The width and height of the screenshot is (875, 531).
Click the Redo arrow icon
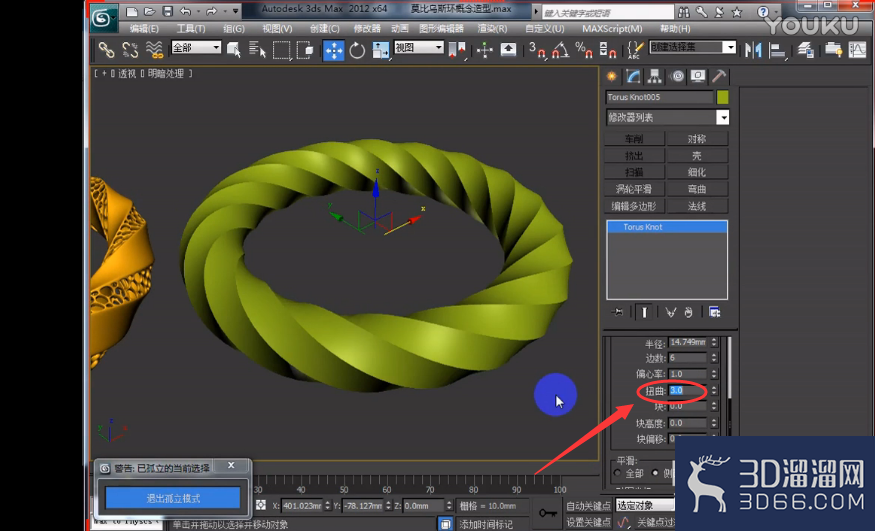click(x=211, y=11)
